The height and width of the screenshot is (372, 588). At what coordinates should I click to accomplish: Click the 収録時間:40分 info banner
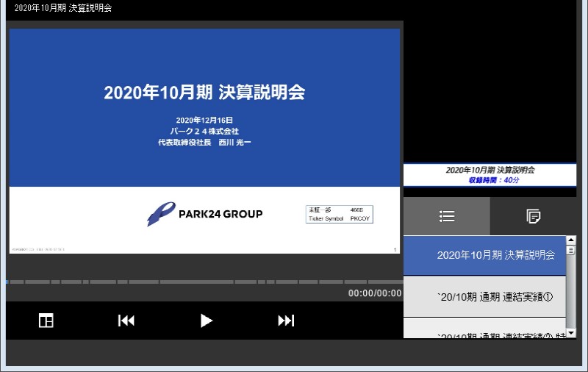(x=490, y=175)
